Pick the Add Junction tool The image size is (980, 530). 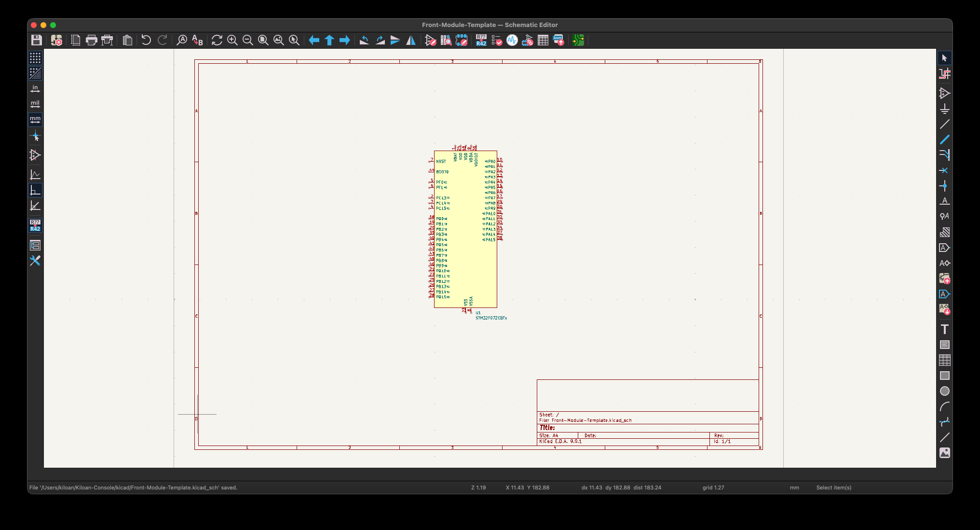coord(944,186)
